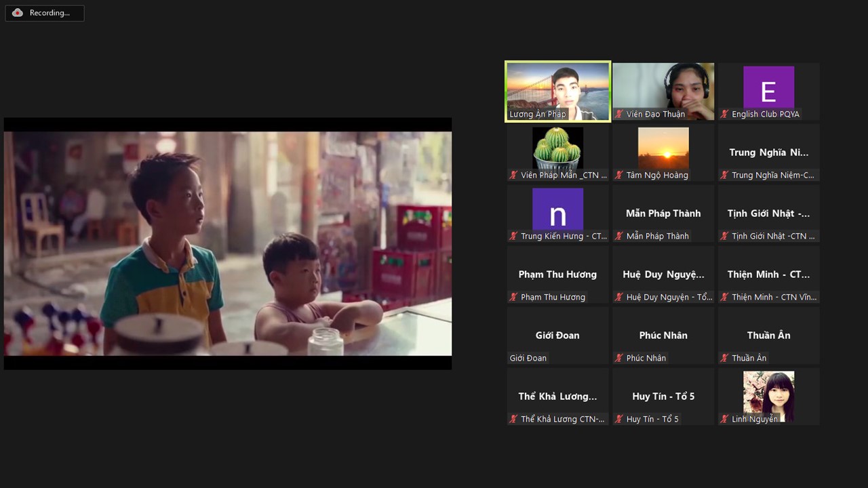Select the Tịnh Giới Nhật participant tile
The image size is (868, 488).
(768, 213)
